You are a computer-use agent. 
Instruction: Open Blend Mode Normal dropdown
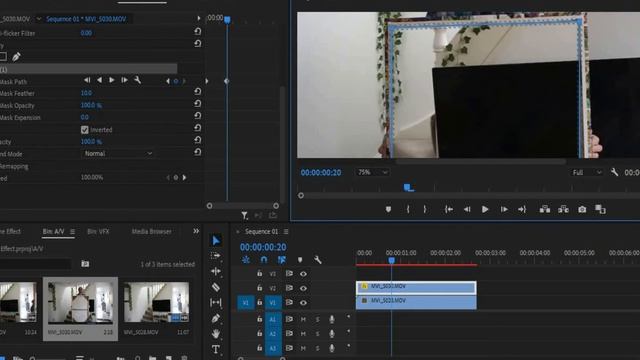coord(118,153)
